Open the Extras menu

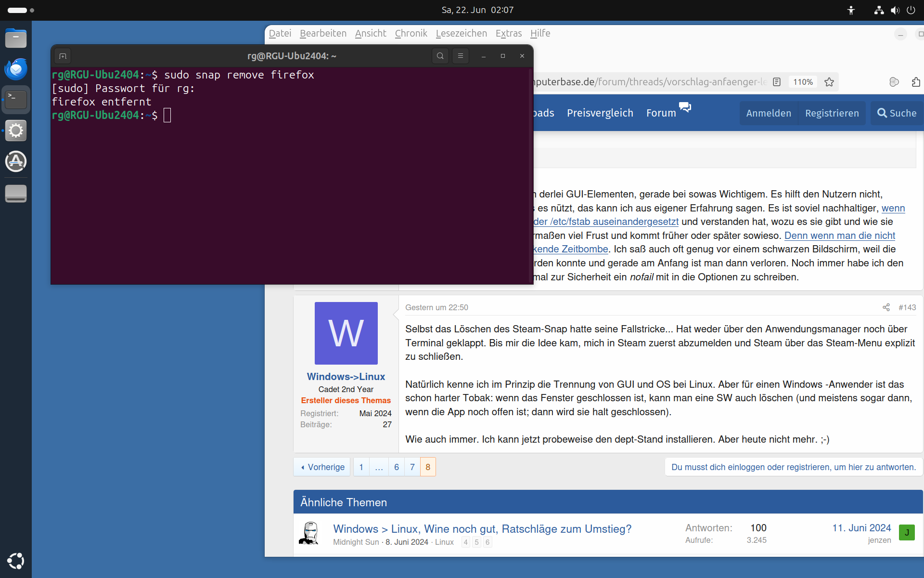[x=508, y=33]
